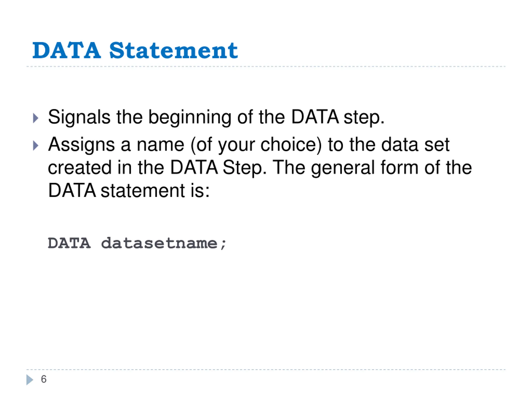Click the word 'Assigns' in second bullet
The height and width of the screenshot is (399, 532).
81,145
